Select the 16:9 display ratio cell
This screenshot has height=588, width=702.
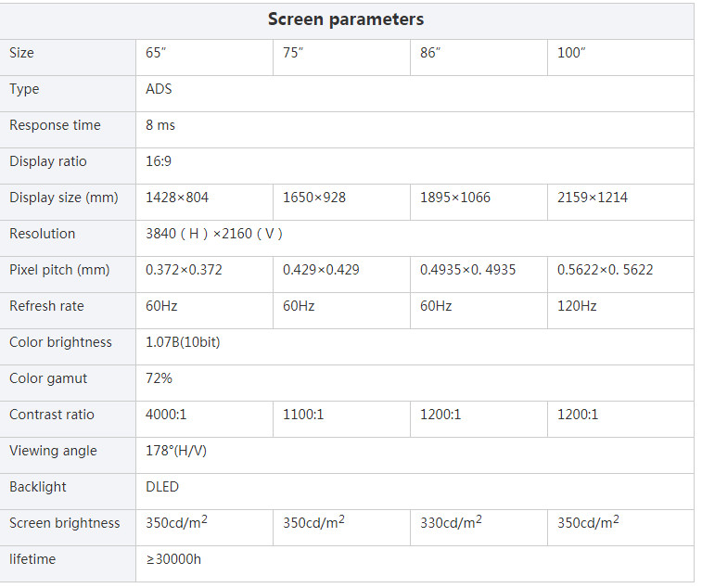coord(159,161)
